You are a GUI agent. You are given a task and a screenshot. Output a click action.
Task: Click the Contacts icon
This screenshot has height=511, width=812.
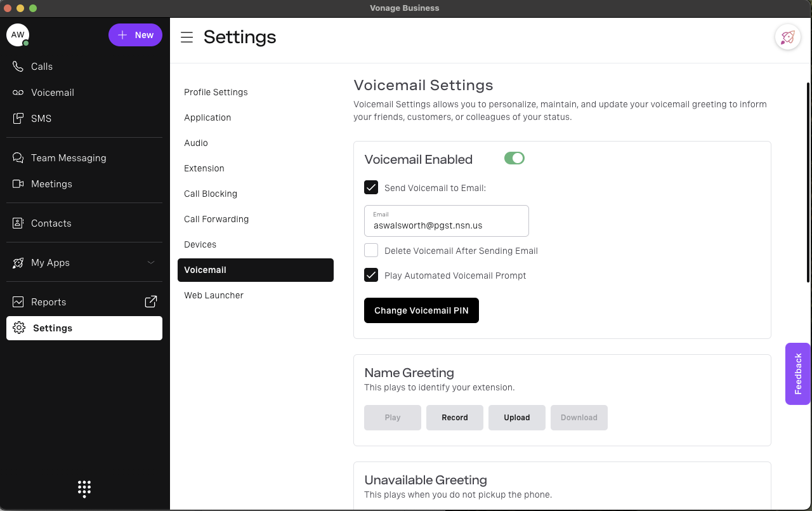18,223
